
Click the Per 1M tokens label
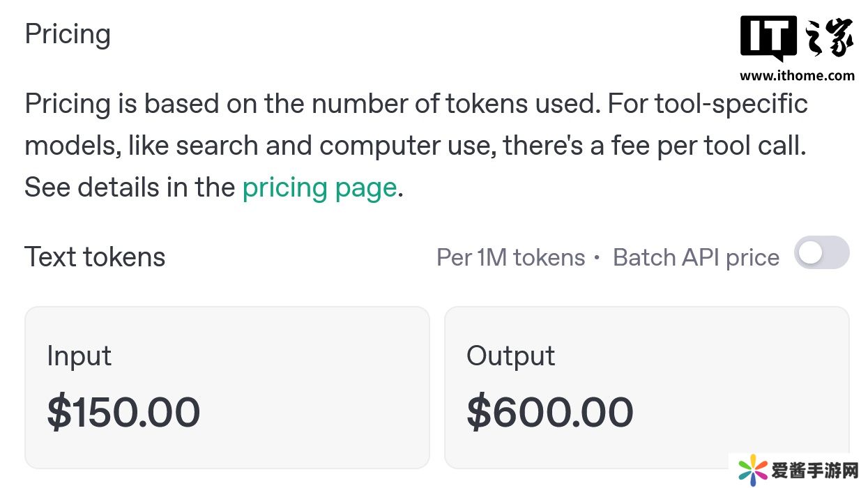click(x=510, y=258)
